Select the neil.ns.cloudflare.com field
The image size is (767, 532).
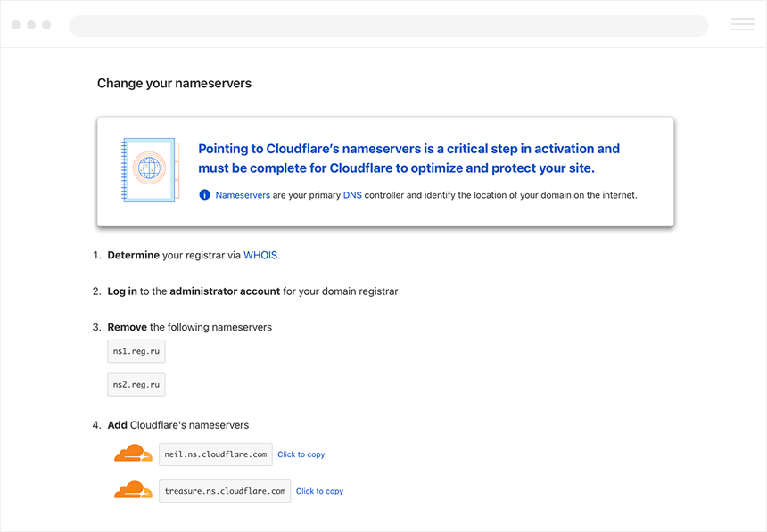point(216,454)
